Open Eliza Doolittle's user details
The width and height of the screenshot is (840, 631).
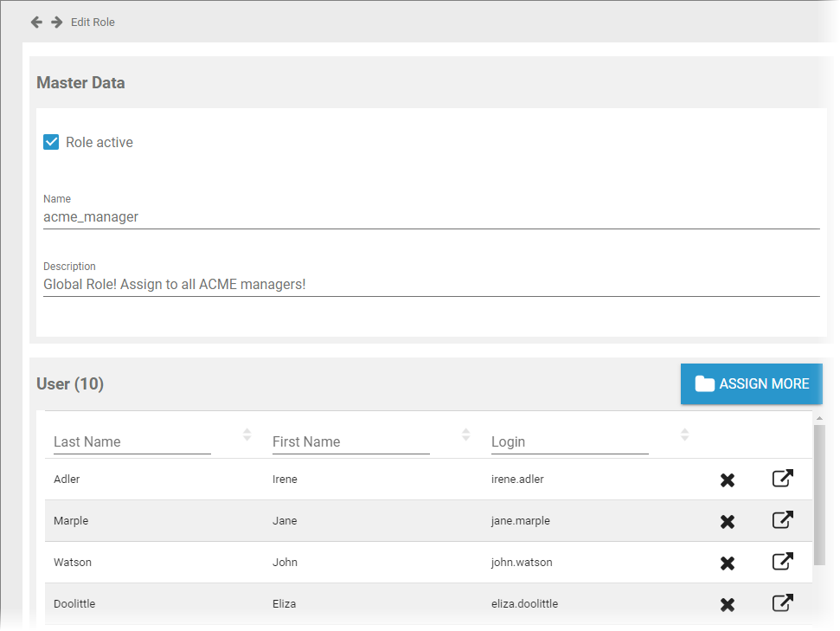coord(782,602)
